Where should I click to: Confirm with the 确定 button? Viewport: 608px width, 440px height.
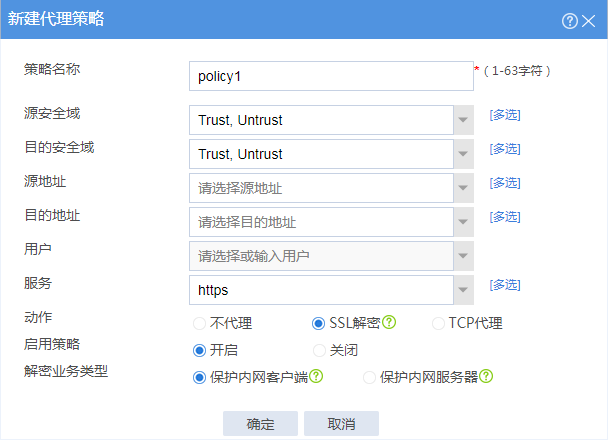[x=260, y=423]
